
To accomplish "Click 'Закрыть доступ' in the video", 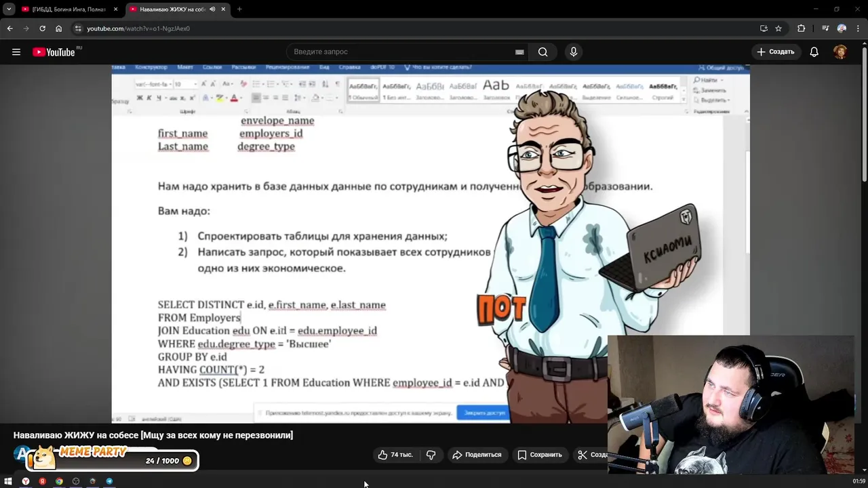I will pyautogui.click(x=484, y=413).
